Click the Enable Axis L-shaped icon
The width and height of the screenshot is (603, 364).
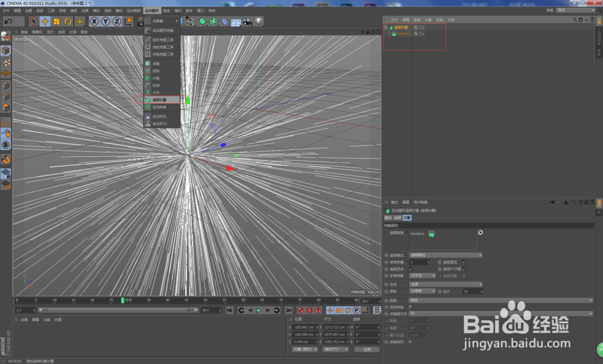point(5,122)
